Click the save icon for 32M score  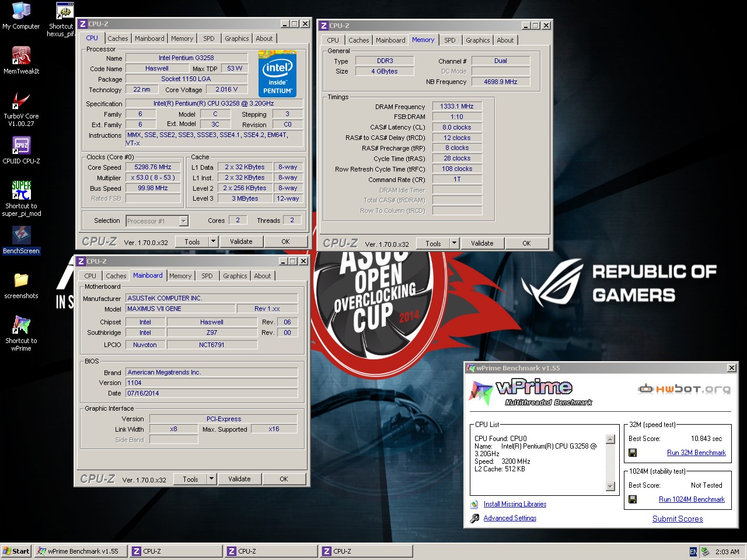(x=633, y=453)
